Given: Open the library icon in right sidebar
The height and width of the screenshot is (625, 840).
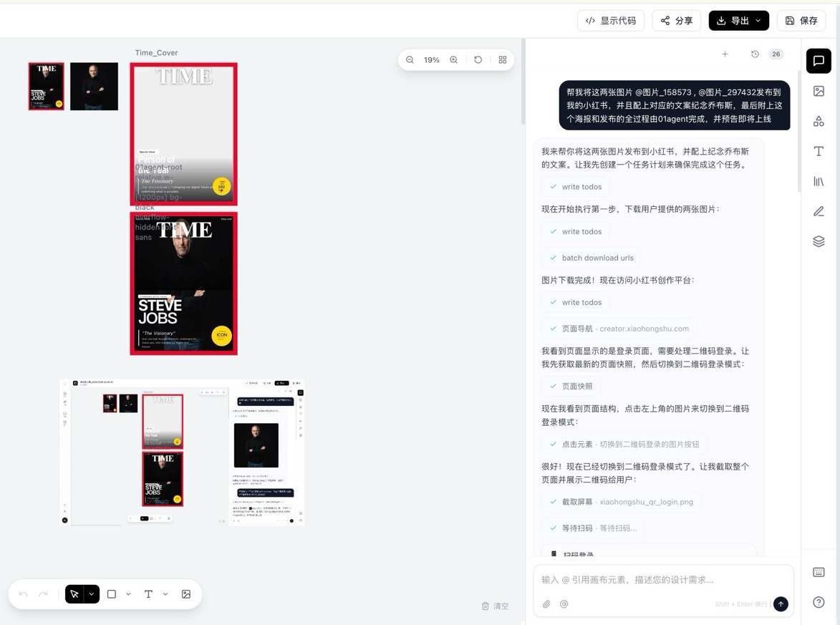Looking at the screenshot, I should point(818,181).
